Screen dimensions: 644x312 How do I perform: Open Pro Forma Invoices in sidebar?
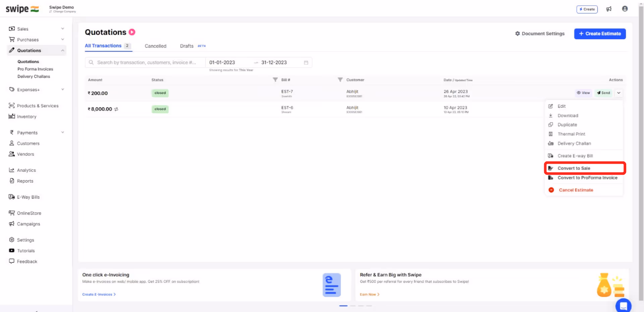pos(35,69)
